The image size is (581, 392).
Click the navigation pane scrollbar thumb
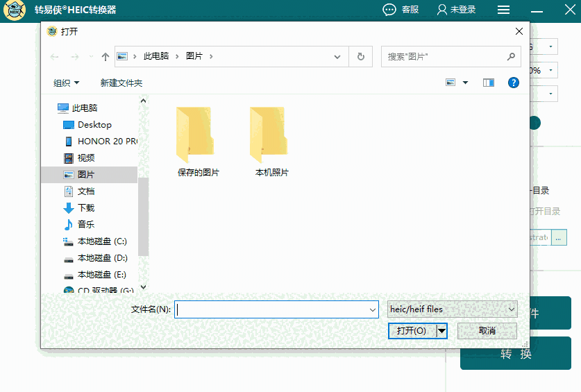click(144, 216)
